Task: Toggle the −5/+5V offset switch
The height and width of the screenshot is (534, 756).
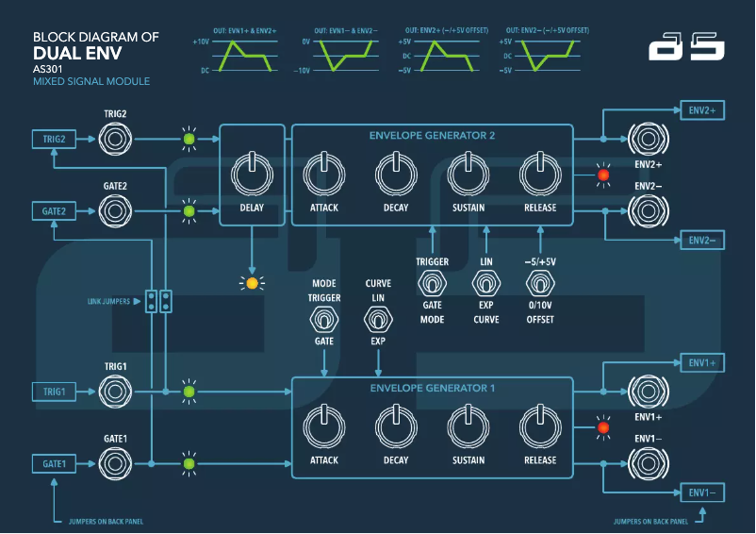Action: click(540, 283)
